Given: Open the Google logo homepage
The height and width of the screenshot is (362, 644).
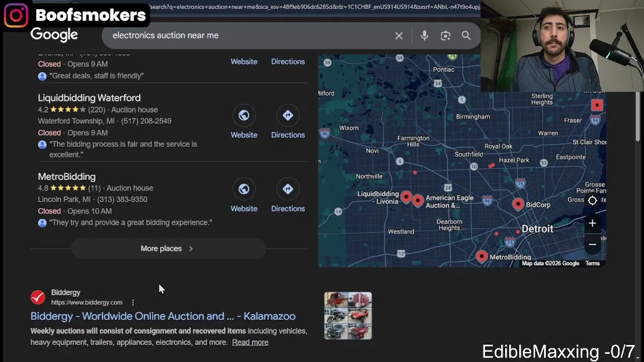Looking at the screenshot, I should point(54,35).
